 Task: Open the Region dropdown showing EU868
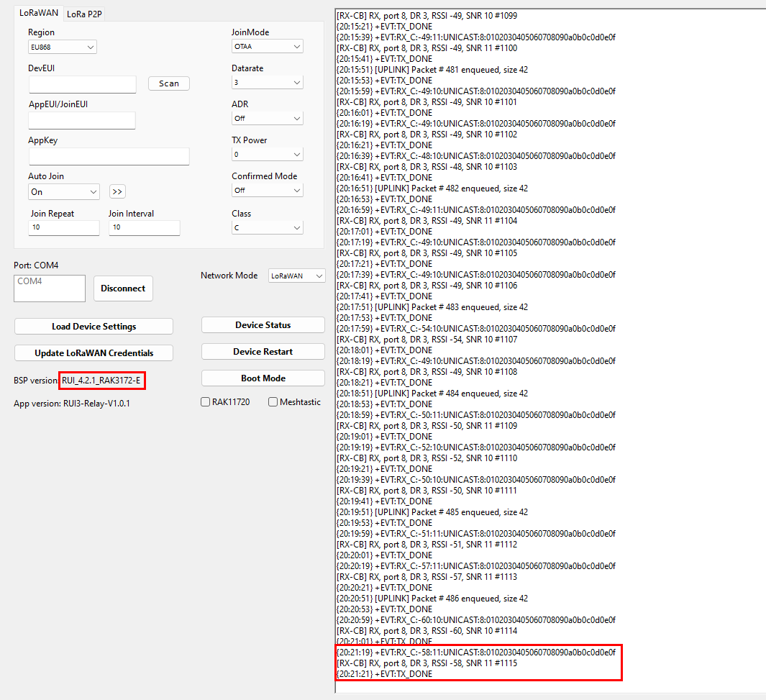[x=63, y=47]
